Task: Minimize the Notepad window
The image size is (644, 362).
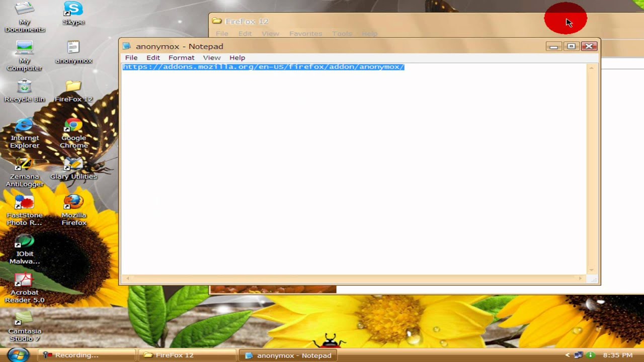Action: (553, 46)
